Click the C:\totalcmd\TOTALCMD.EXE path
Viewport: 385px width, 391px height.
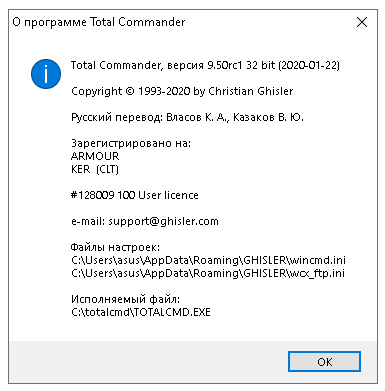coord(141,312)
